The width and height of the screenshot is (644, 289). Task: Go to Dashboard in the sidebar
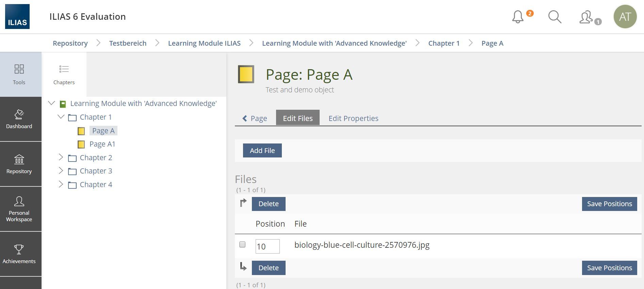(19, 119)
